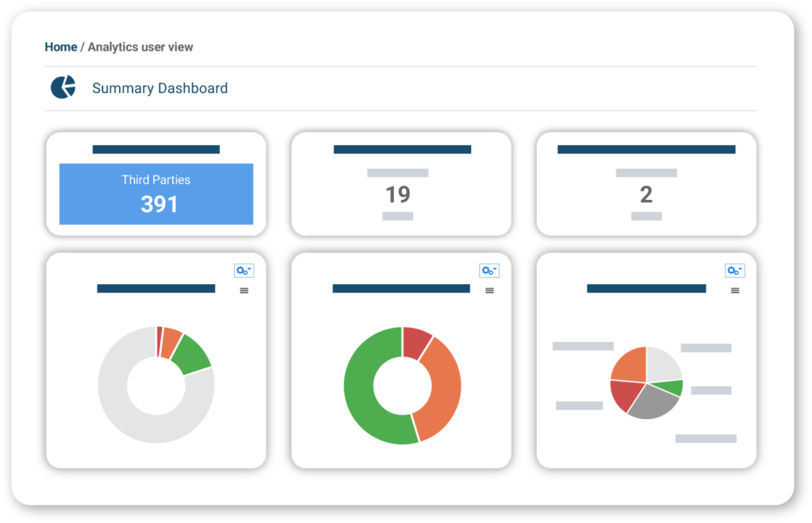Image resolution: width=812 pixels, height=523 pixels.
Task: Open gear settings on the mostly-gray donut chart card
Action: pos(243,271)
